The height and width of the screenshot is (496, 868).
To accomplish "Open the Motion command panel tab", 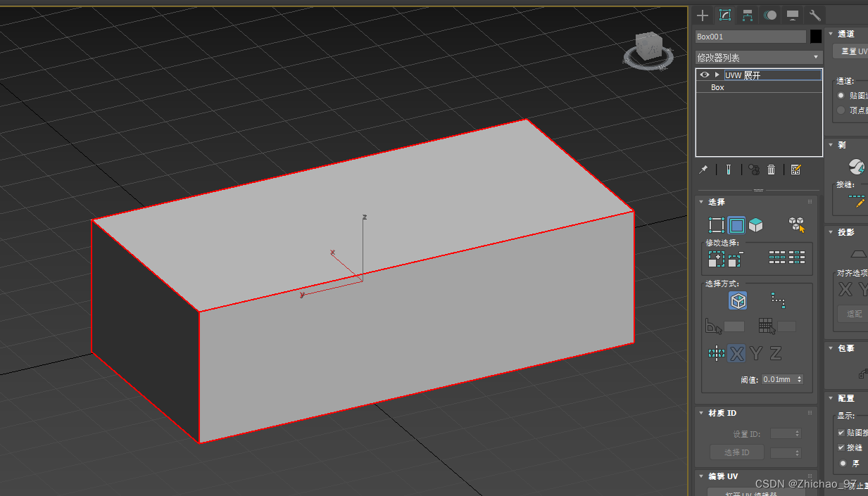I will [771, 15].
